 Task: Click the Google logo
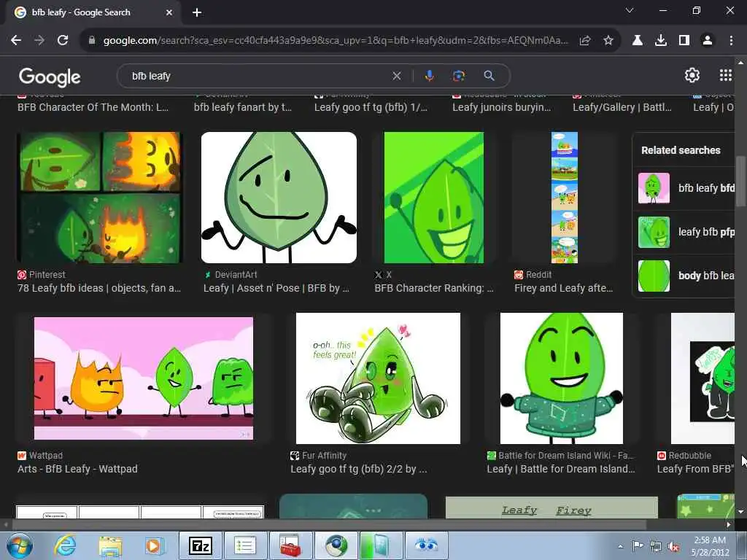point(50,77)
